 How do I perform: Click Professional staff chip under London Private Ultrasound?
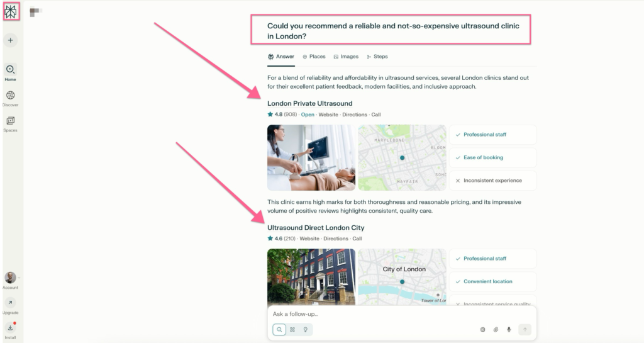pos(493,135)
